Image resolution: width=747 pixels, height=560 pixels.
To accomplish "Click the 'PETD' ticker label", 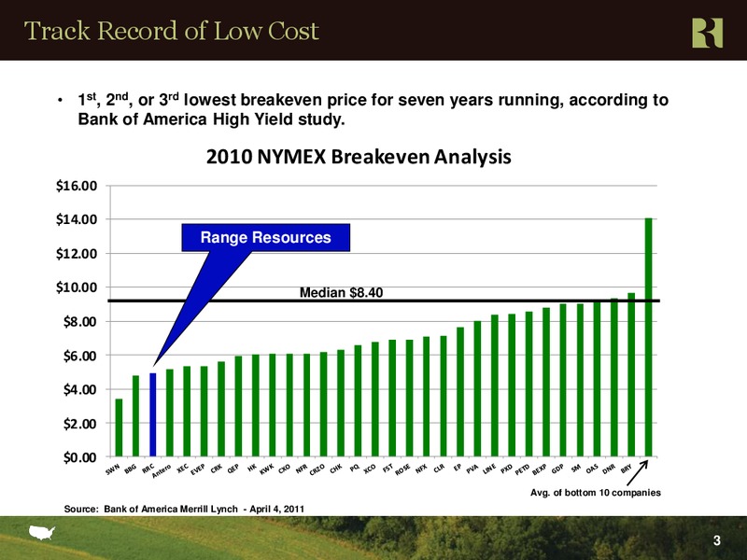I will (x=522, y=469).
